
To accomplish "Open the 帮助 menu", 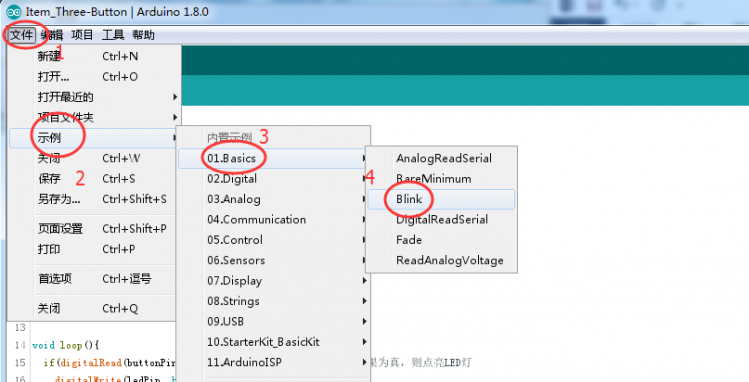I will coord(143,35).
